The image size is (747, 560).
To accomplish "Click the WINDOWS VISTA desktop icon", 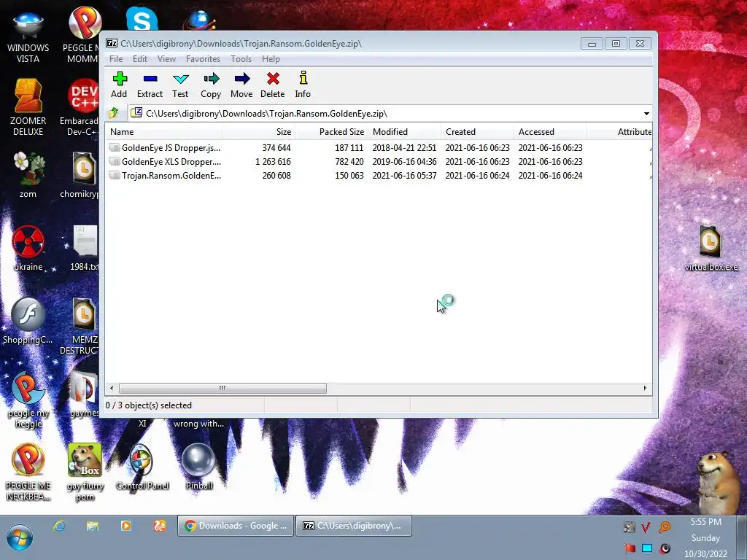I will pos(28,38).
